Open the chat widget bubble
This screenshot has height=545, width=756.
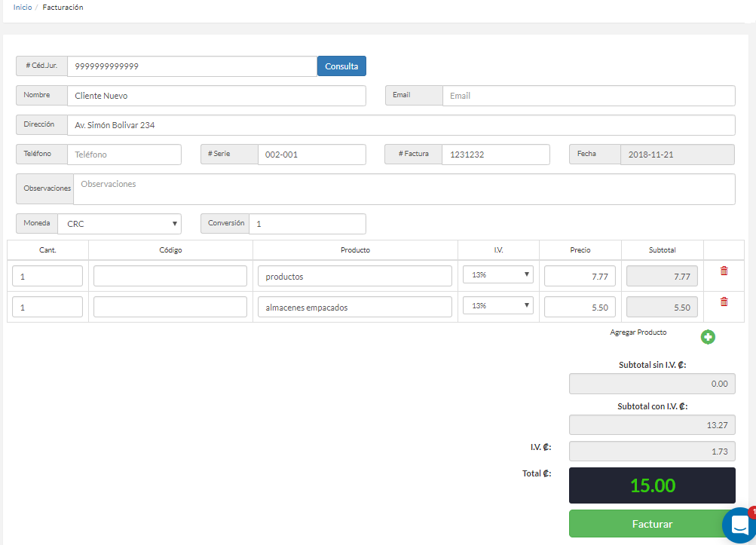pos(739,525)
